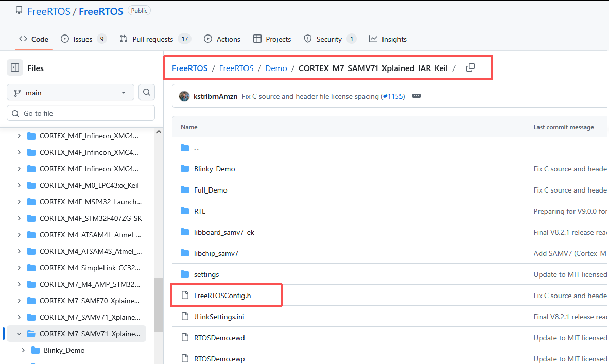Open RTE commit message 'Preparing for V9.0.0'
609x364 pixels.
pyautogui.click(x=570, y=211)
